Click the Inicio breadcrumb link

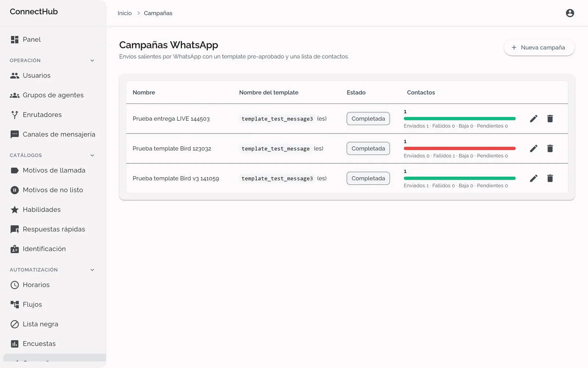125,13
